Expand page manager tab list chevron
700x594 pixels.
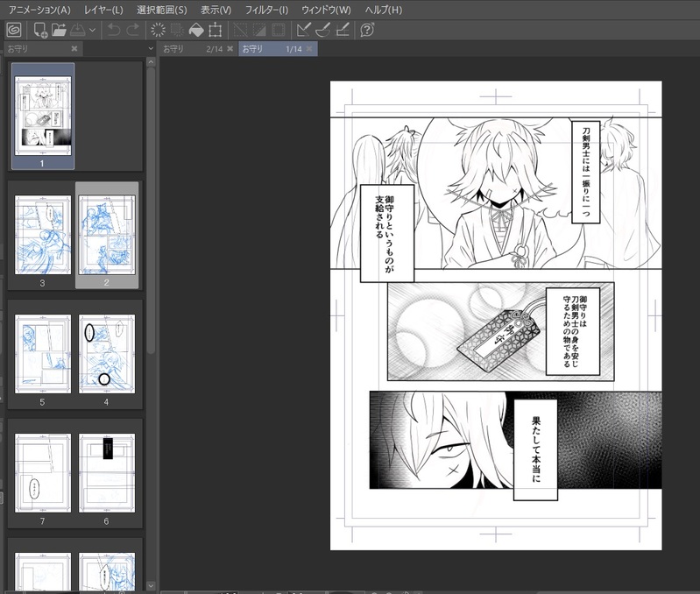point(151,49)
